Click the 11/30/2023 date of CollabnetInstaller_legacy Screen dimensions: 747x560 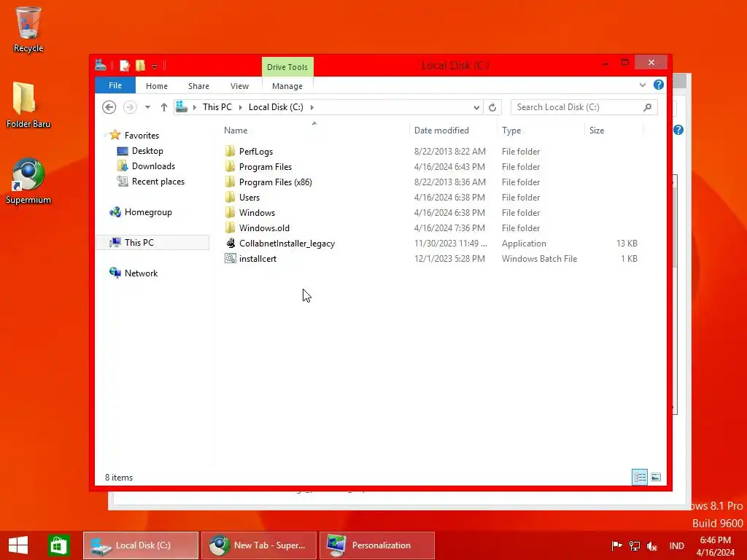pos(450,244)
